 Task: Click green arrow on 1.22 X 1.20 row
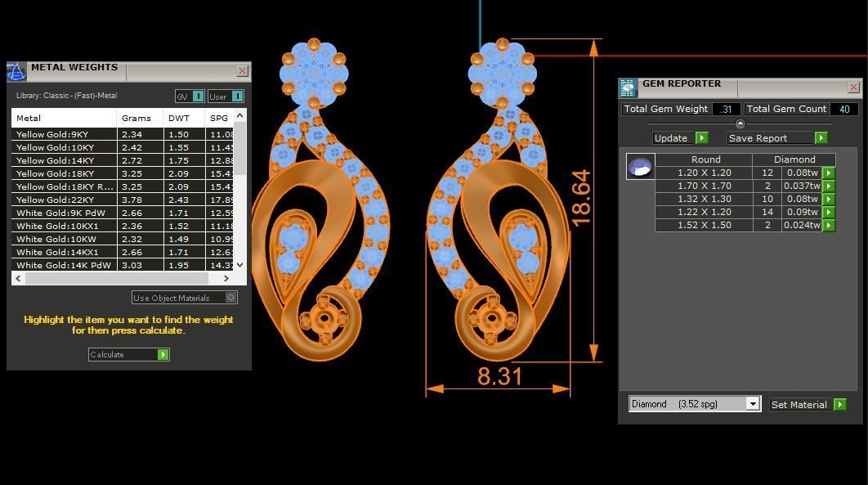point(829,212)
